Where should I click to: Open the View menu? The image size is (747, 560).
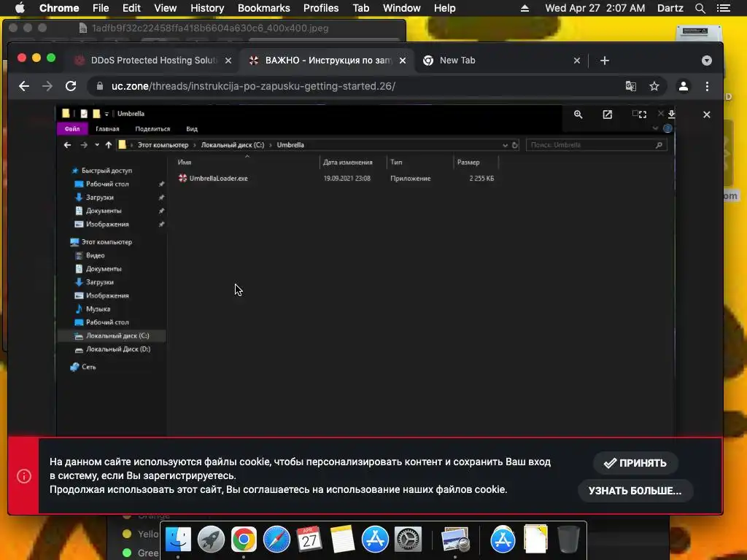point(166,8)
